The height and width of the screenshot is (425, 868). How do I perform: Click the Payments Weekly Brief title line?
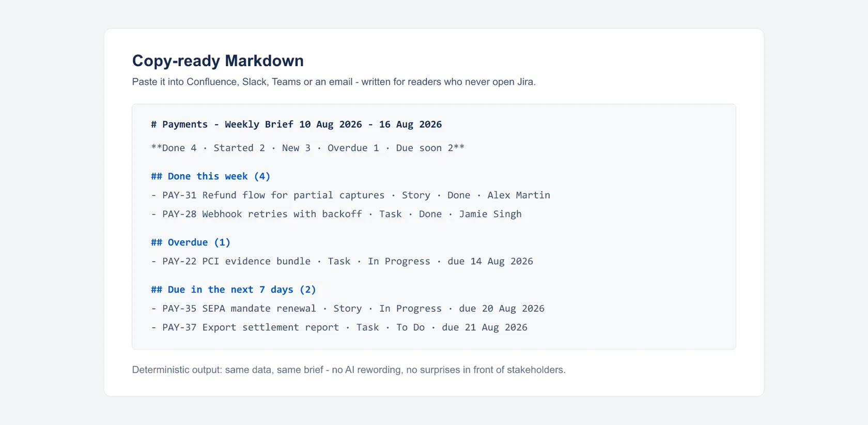[296, 125]
